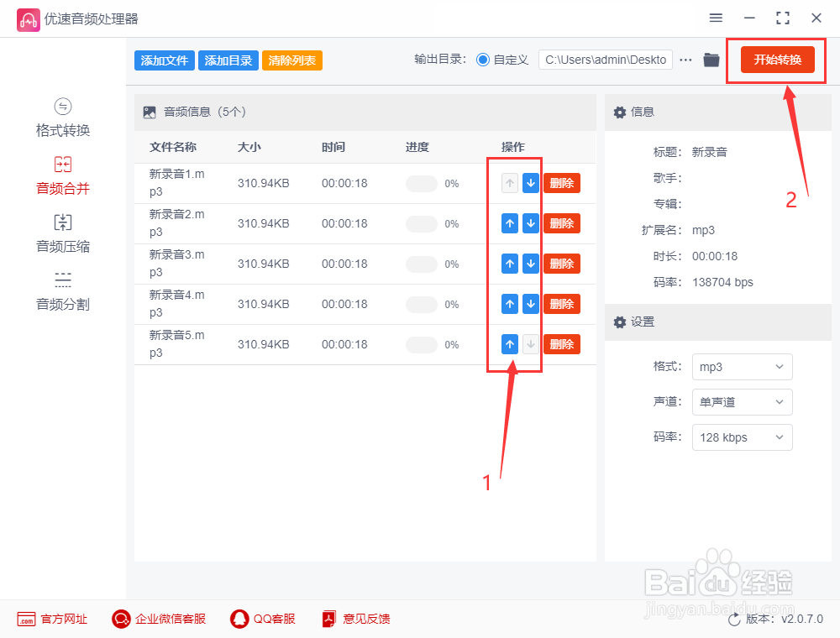This screenshot has height=638, width=840.
Task: Open the output folder icon
Action: click(x=711, y=60)
